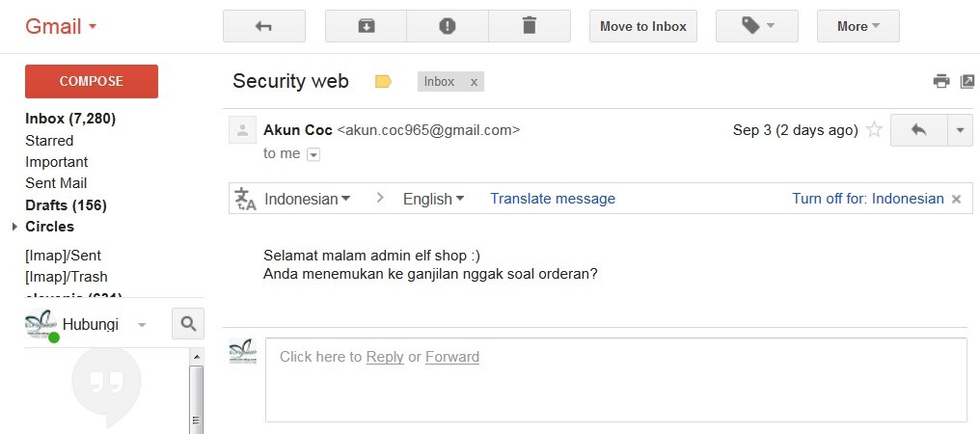Star the message from Akun Coc
Screen dimensions: 980x434
tap(874, 130)
